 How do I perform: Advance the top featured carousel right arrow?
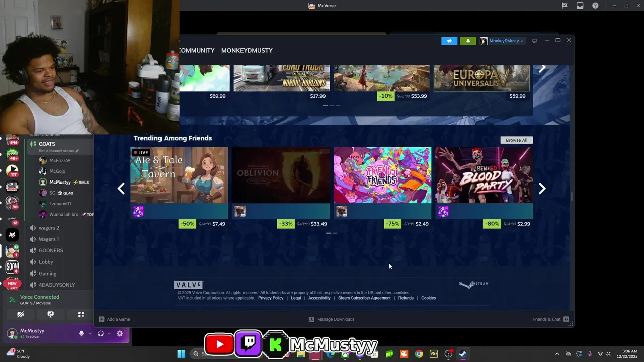pos(542,69)
